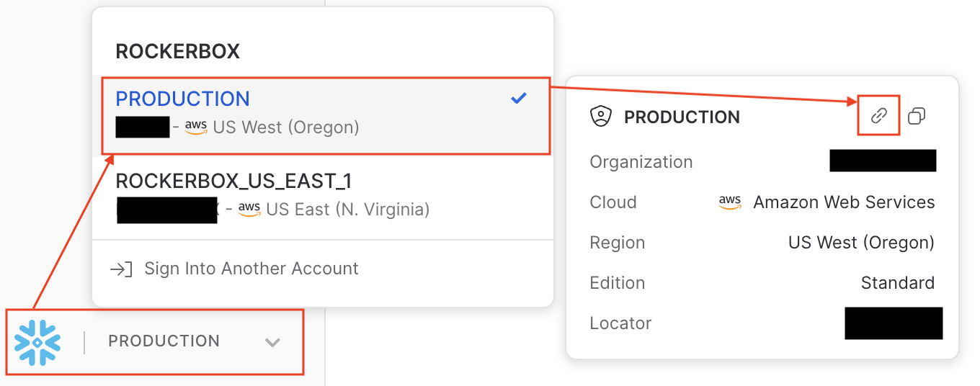980x386 pixels.
Task: Click the Standard edition value
Action: [x=898, y=283]
